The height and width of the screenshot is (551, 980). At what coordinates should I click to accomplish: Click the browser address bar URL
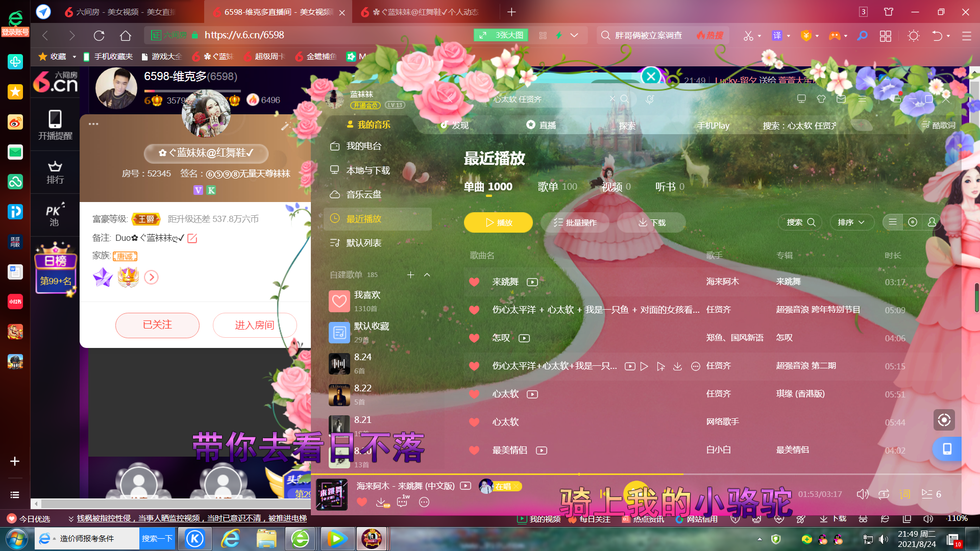point(244,35)
